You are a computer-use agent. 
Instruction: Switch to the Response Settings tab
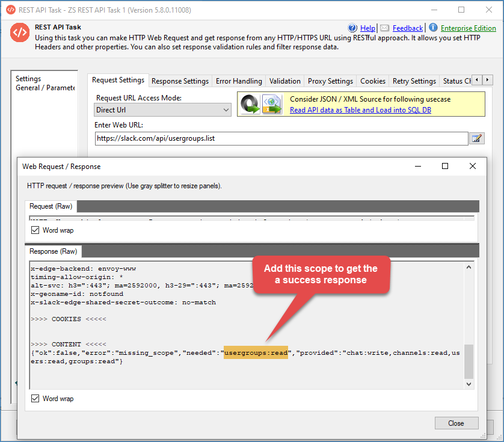pos(180,81)
